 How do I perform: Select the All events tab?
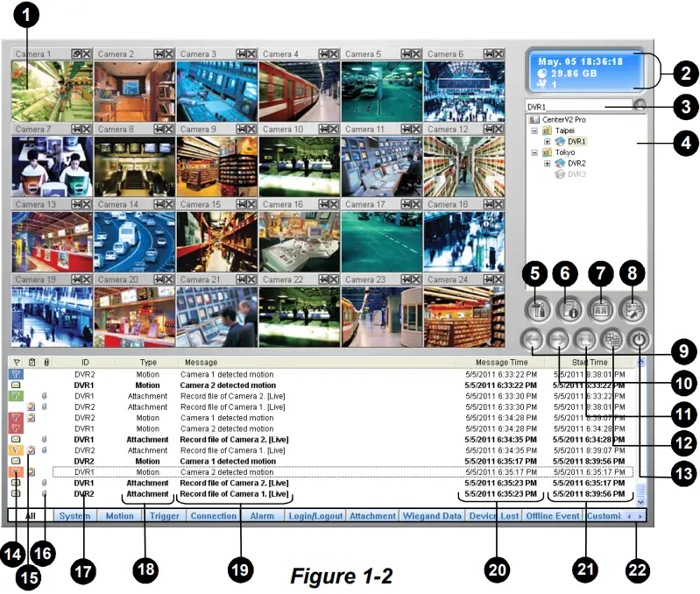coord(31,516)
